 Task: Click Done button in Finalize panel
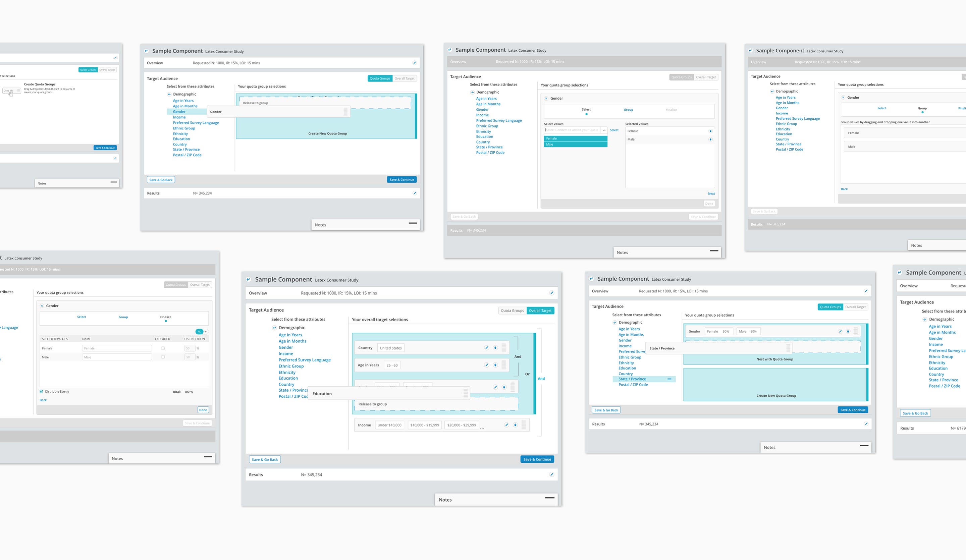point(203,410)
